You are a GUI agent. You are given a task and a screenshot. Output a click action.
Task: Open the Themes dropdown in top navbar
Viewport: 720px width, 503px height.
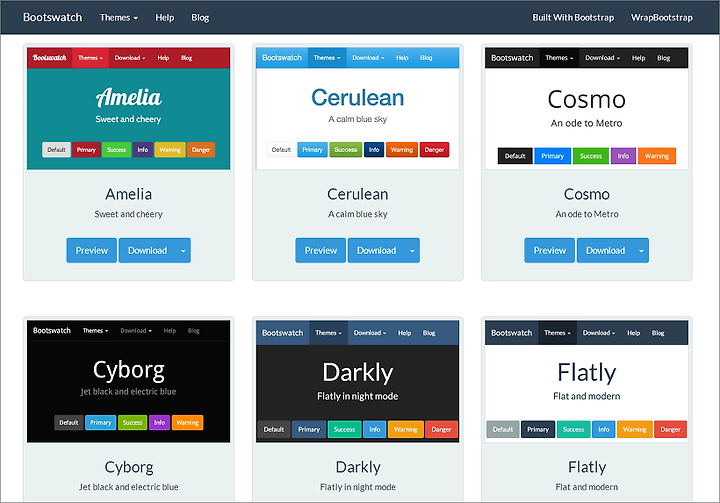[x=119, y=17]
